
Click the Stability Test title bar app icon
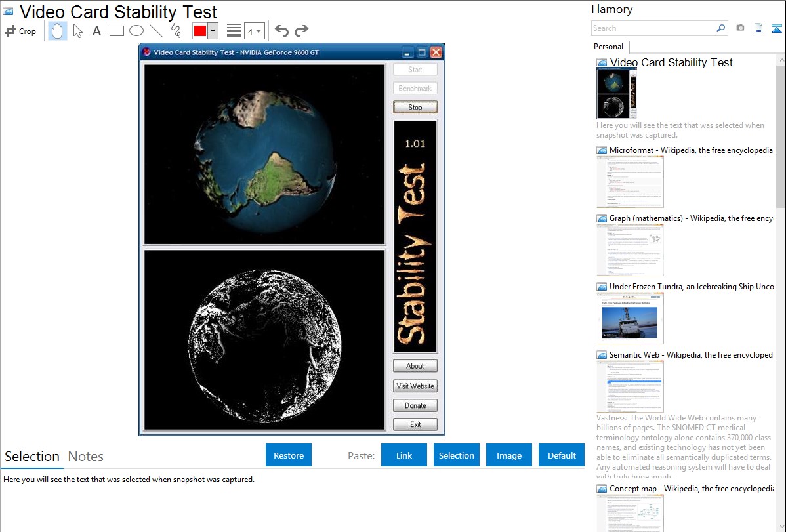tap(147, 52)
